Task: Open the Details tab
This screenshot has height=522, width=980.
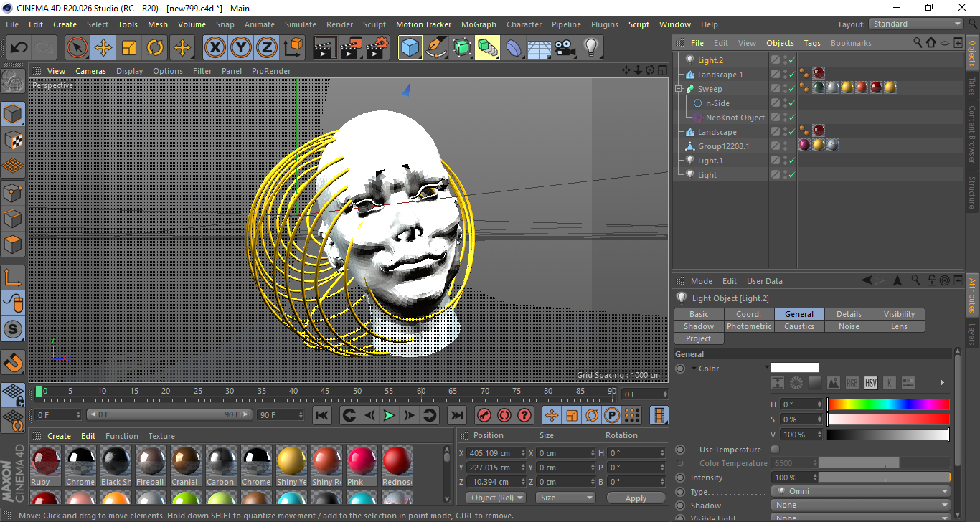Action: [x=849, y=314]
